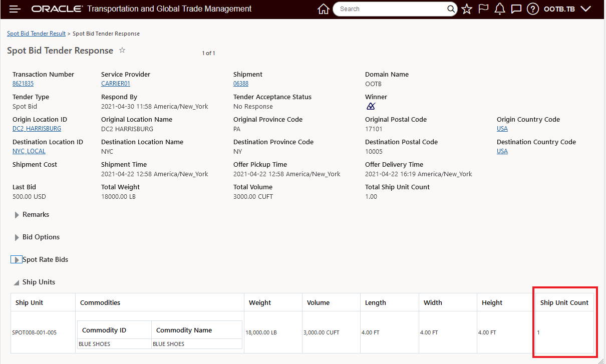Open the flag icon in header
The image size is (606, 364).
click(x=483, y=9)
